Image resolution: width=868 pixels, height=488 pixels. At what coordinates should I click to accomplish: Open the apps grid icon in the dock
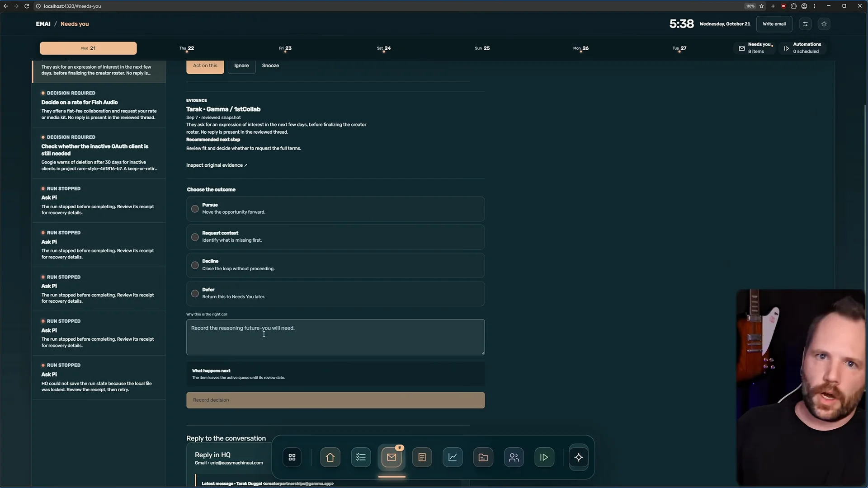pyautogui.click(x=292, y=457)
